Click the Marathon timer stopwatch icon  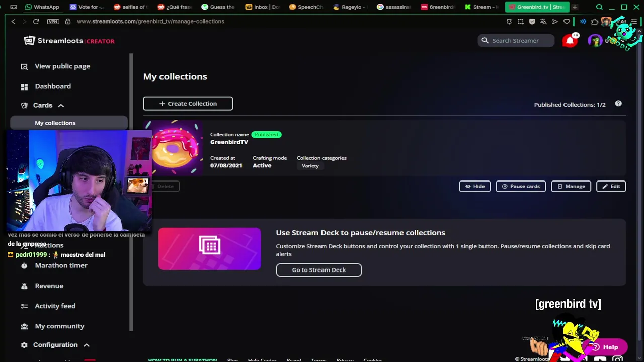click(x=24, y=265)
